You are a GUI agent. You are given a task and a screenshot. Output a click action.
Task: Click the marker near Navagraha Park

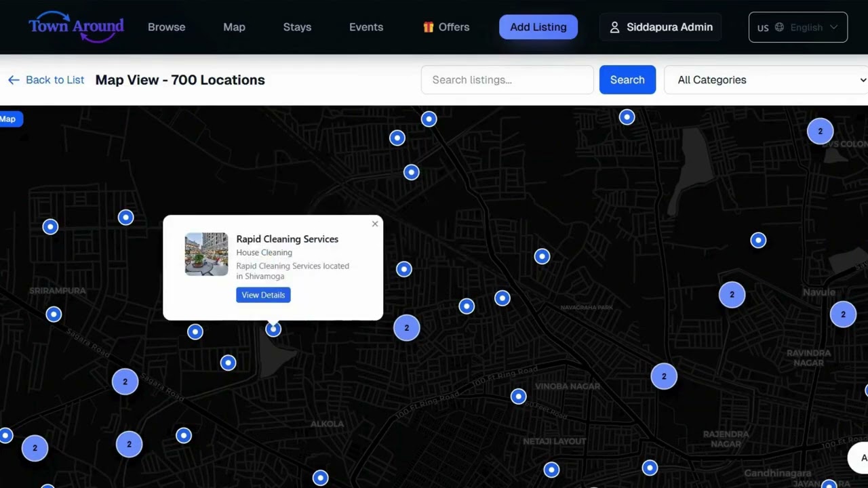coord(502,298)
